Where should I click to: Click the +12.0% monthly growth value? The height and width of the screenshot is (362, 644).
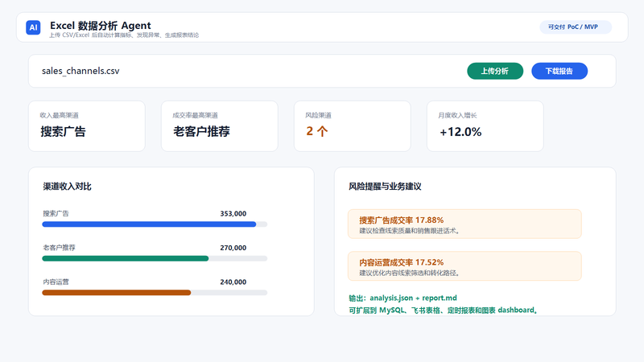pyautogui.click(x=460, y=132)
